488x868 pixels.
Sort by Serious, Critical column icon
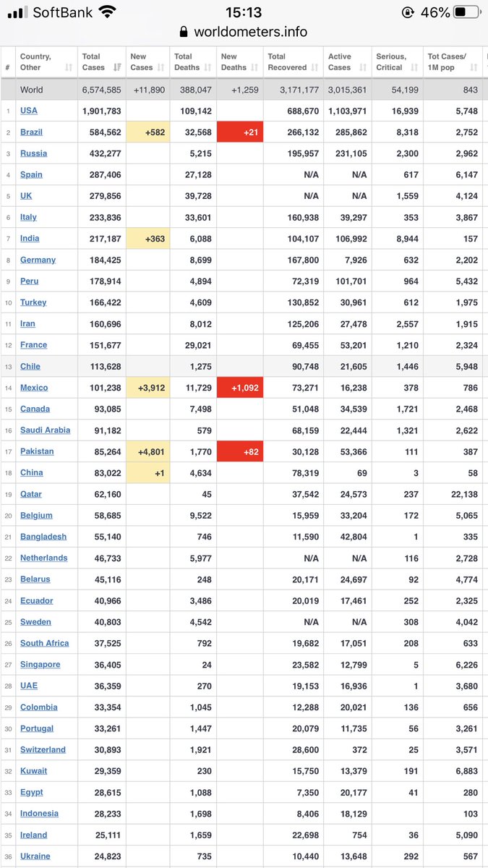pos(415,68)
